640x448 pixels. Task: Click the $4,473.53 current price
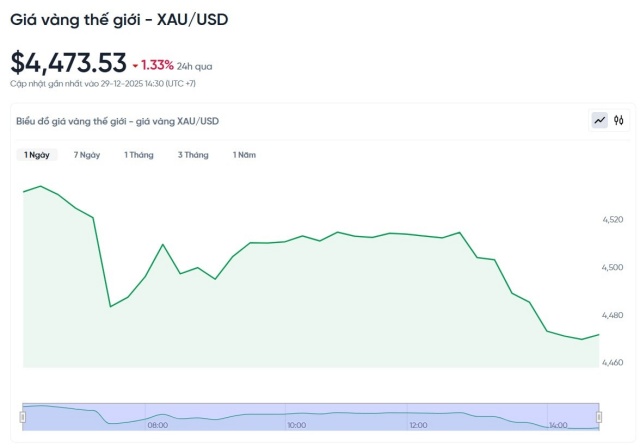click(x=67, y=62)
